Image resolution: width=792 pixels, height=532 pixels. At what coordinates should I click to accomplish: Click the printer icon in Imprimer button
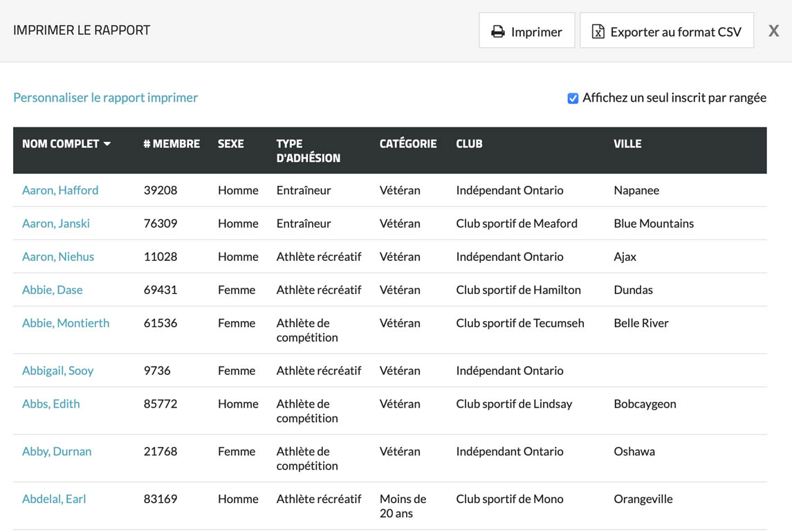(x=498, y=32)
